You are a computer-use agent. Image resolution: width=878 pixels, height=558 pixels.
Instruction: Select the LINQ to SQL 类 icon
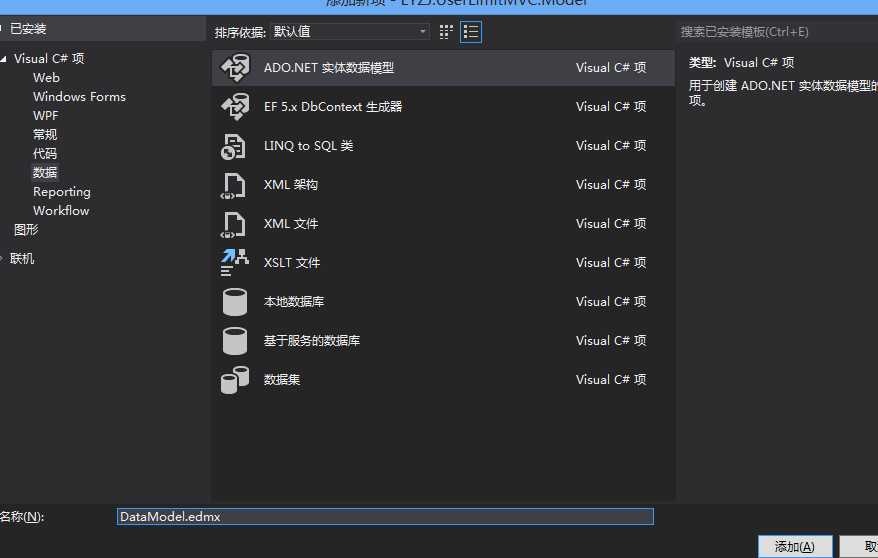(x=234, y=146)
